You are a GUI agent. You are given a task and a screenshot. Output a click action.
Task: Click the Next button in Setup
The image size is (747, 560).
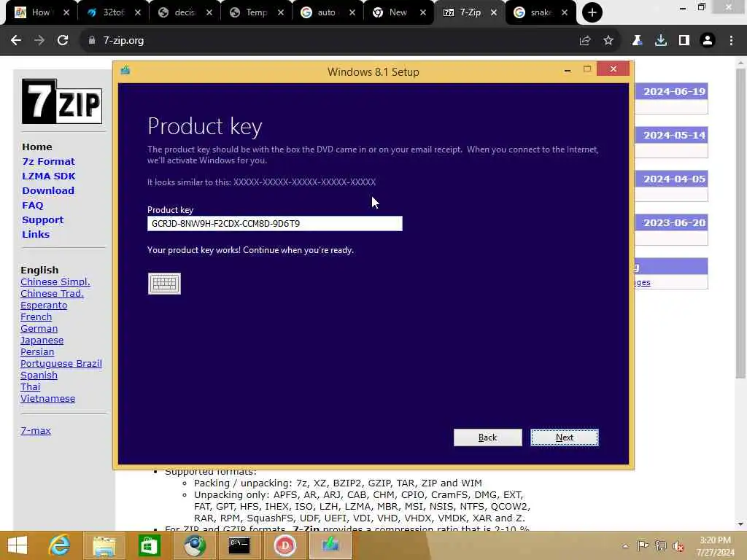565,437
